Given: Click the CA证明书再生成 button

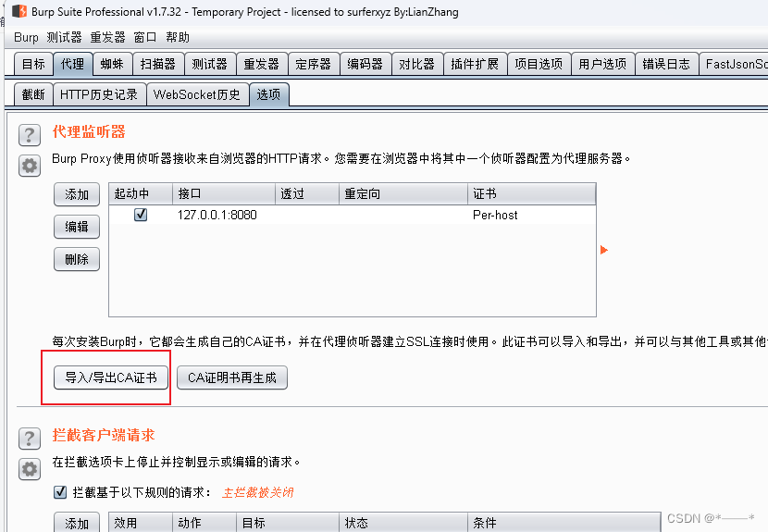Looking at the screenshot, I should pyautogui.click(x=232, y=377).
